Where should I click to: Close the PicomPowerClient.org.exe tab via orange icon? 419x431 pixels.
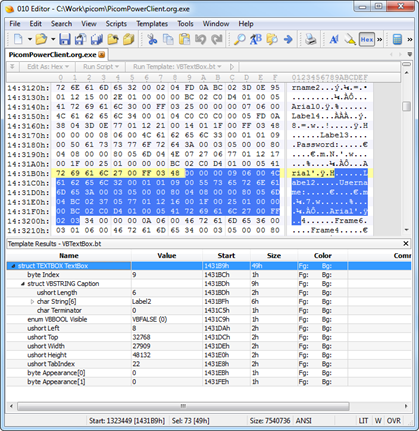102,55
